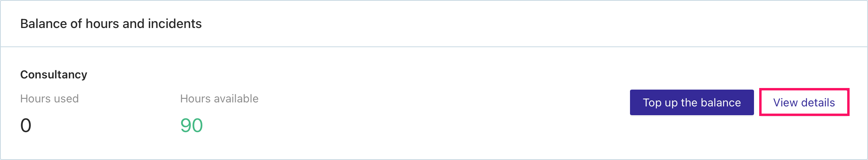The image size is (868, 160).
Task: Show consultancy hour details
Action: (804, 102)
